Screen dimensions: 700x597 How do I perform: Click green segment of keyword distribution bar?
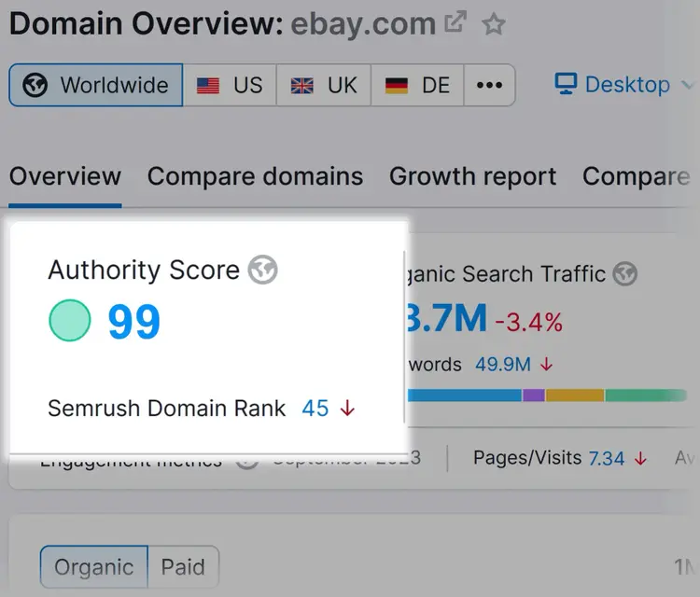(646, 396)
